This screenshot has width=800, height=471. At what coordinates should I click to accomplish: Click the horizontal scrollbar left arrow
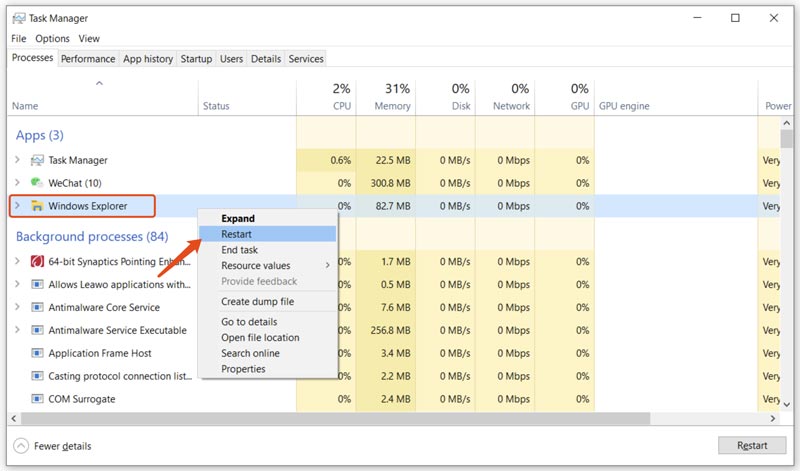click(x=14, y=418)
